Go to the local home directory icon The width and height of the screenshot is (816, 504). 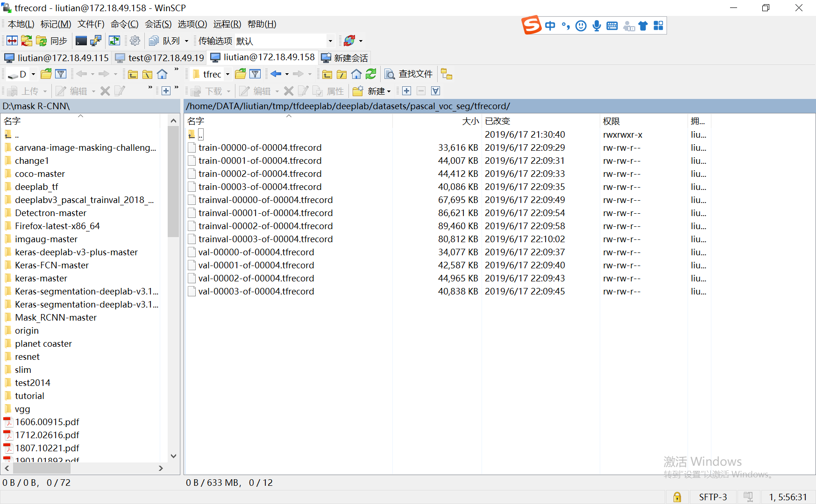[162, 74]
